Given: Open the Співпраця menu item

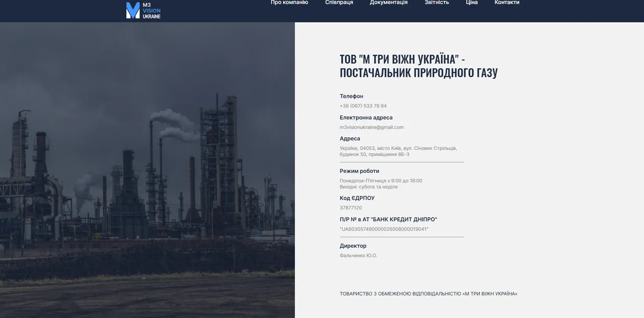Looking at the screenshot, I should [x=339, y=3].
